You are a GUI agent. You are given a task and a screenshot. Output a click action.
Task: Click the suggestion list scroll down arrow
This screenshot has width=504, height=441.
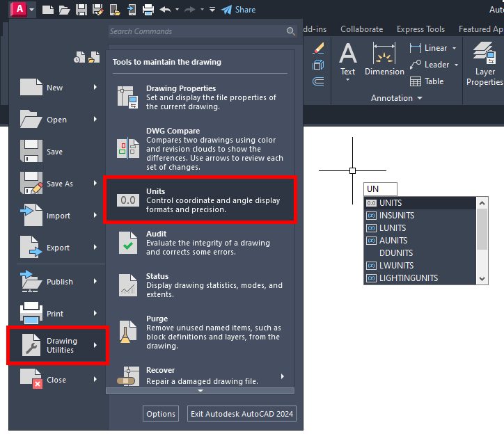pos(482,279)
